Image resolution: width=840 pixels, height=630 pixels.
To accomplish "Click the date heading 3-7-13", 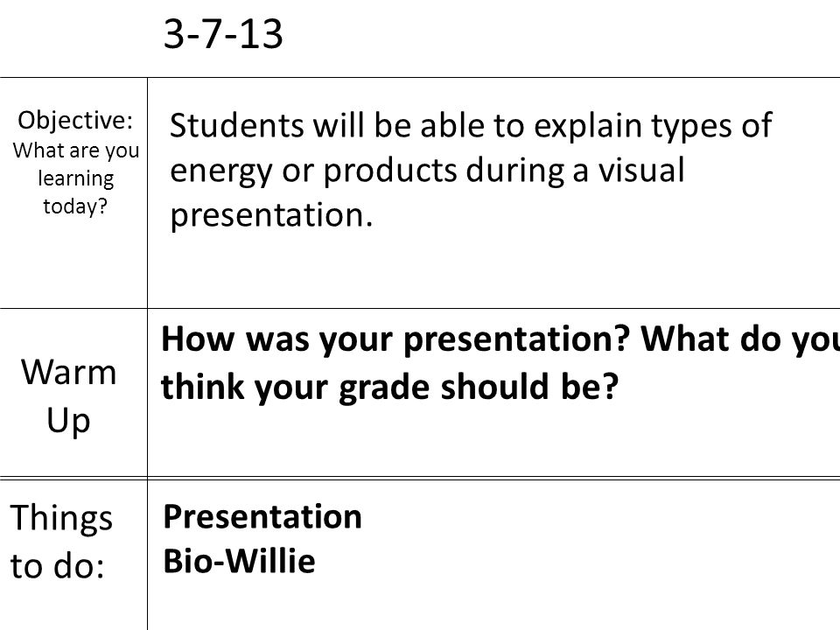I will tap(223, 34).
